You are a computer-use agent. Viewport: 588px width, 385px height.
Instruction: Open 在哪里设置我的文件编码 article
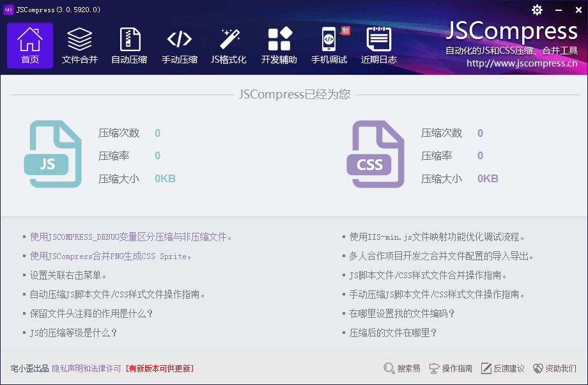coord(401,313)
